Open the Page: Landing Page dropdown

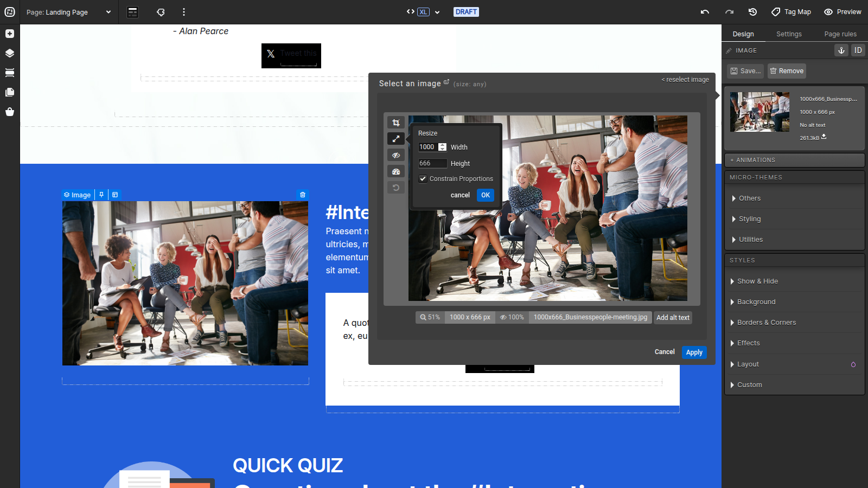tap(68, 12)
